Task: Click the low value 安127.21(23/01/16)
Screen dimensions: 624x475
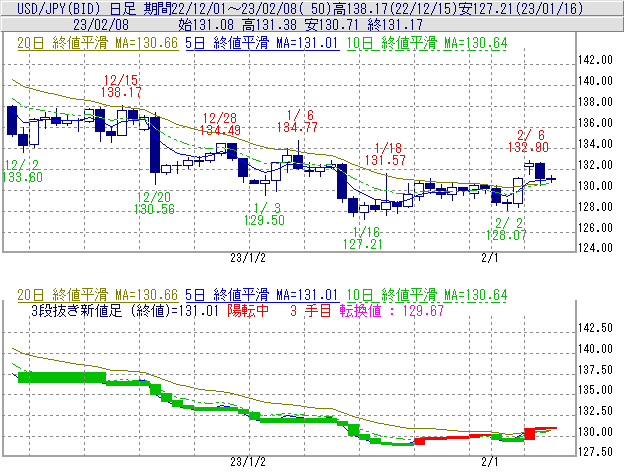Action: [521, 8]
